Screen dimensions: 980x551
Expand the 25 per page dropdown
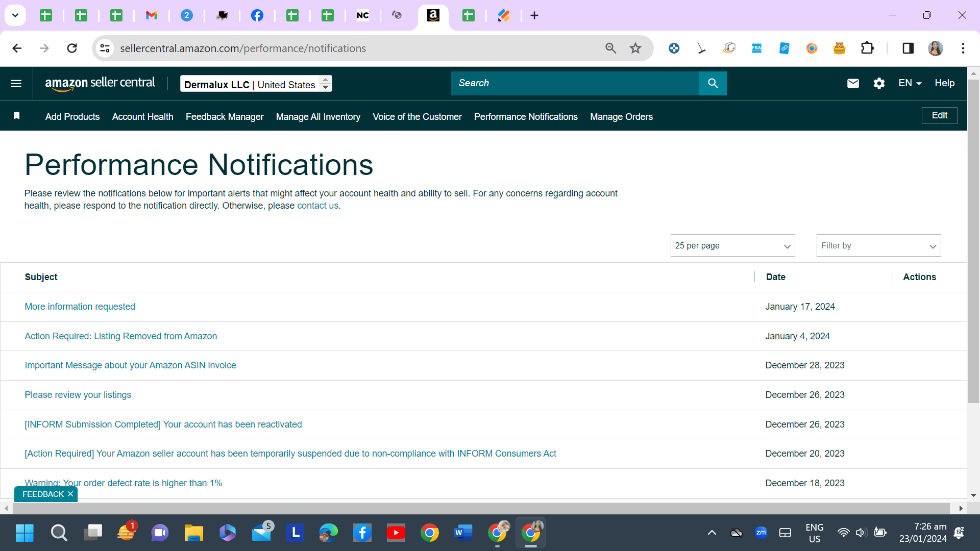point(733,245)
